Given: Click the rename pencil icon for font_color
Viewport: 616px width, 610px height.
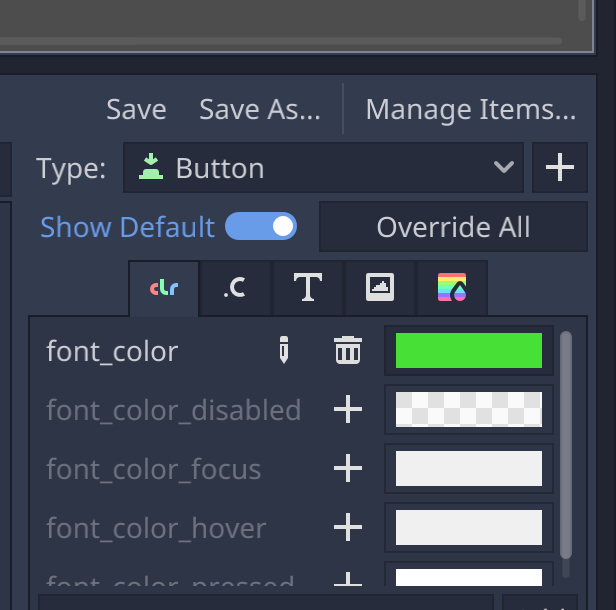Looking at the screenshot, I should (284, 350).
